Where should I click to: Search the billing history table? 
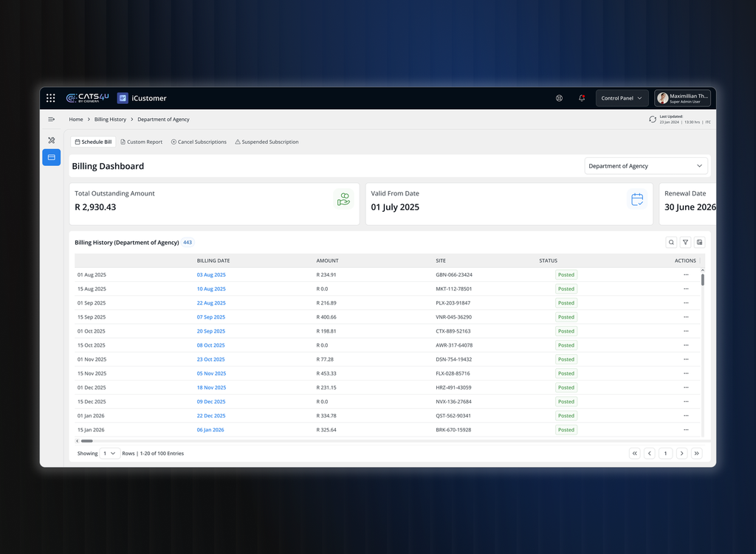pos(671,242)
